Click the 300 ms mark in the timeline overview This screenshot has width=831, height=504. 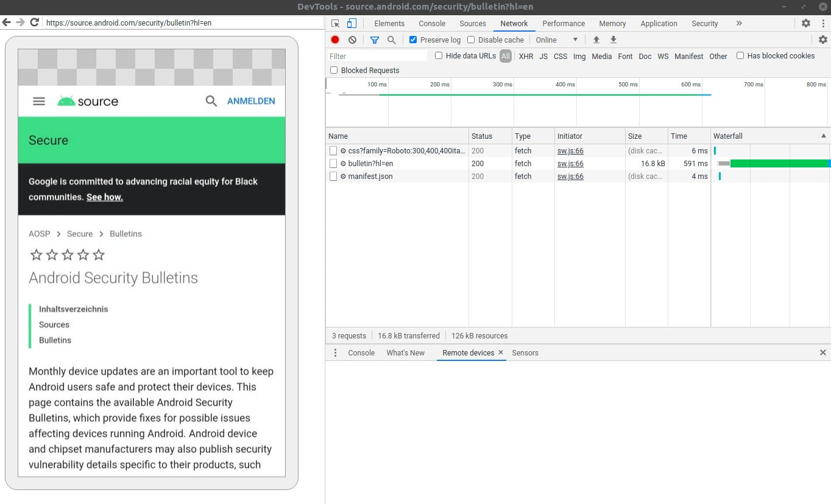point(503,85)
